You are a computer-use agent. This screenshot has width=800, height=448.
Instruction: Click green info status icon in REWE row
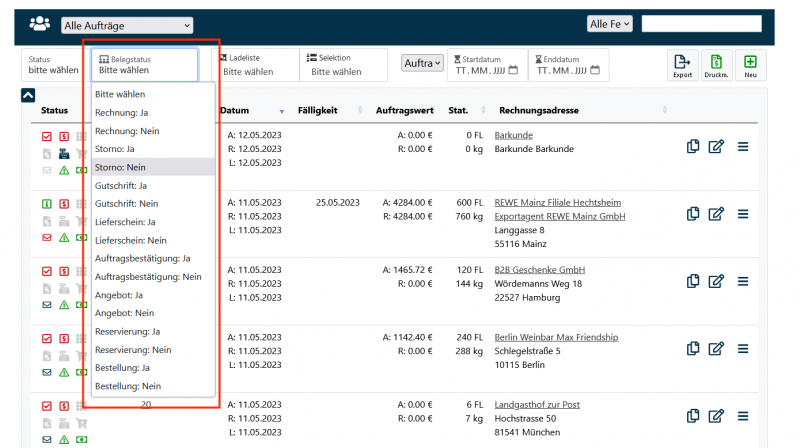[x=46, y=204]
